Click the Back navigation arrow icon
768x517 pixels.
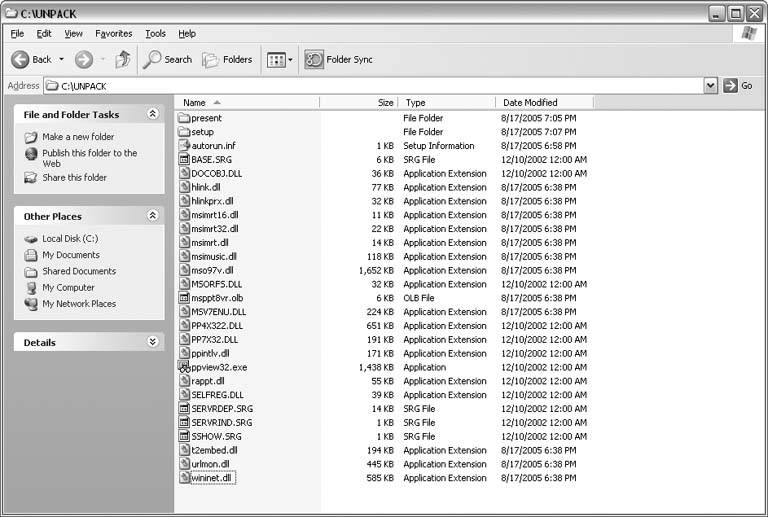(21, 60)
